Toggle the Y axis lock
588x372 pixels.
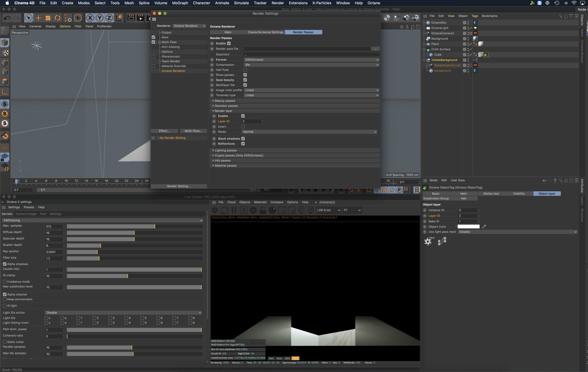click(x=99, y=18)
